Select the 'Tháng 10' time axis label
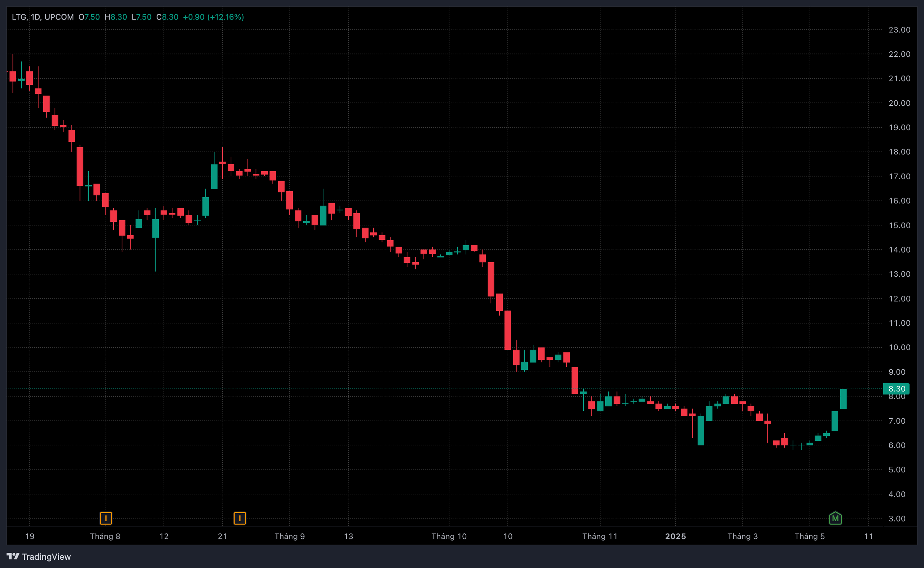 [x=449, y=536]
